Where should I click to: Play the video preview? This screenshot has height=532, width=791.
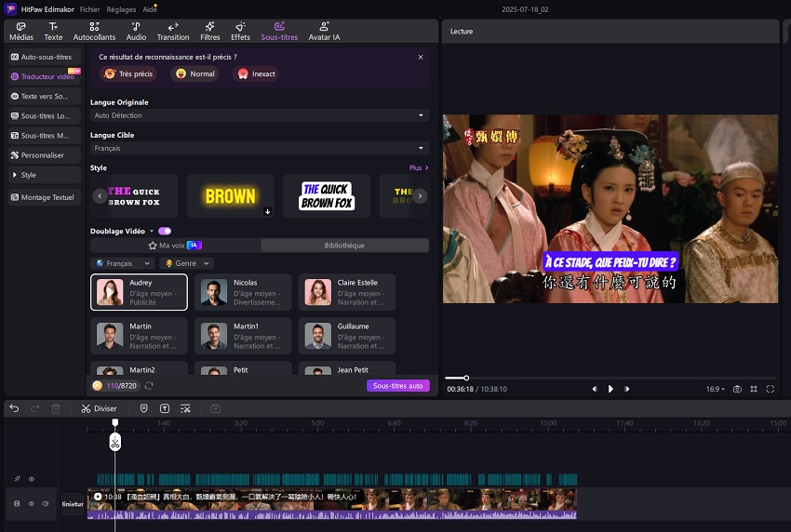(x=610, y=389)
